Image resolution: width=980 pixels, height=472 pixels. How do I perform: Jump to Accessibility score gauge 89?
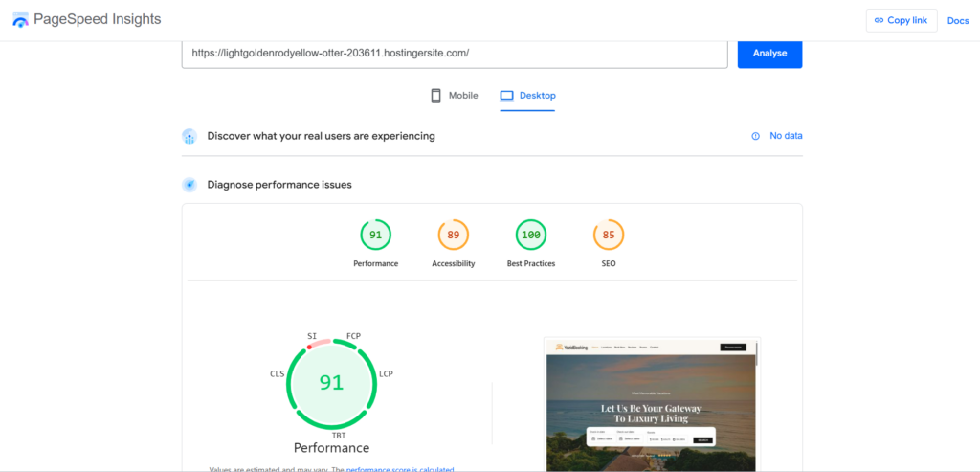(453, 236)
